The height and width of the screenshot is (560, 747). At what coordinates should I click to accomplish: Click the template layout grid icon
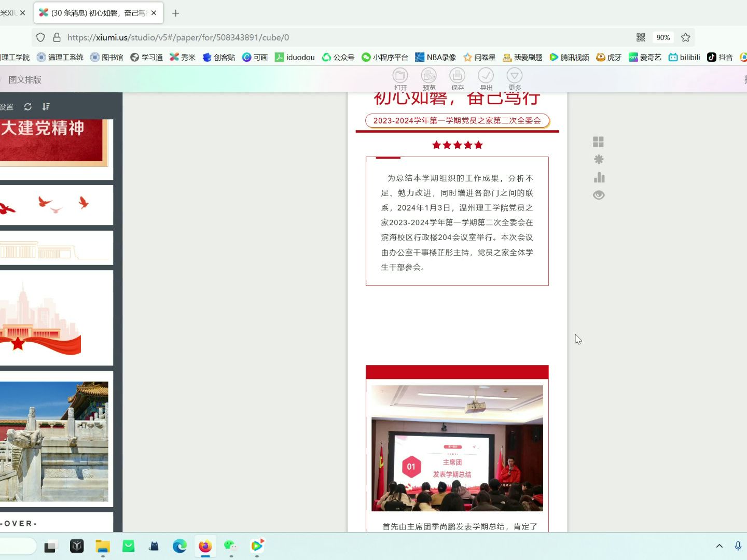(599, 141)
